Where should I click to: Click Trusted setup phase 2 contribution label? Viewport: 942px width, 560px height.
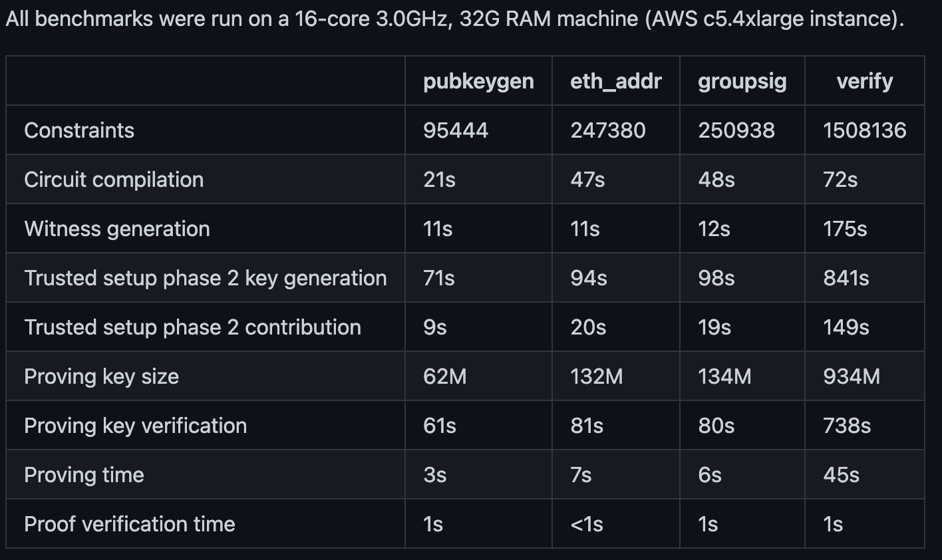click(x=192, y=327)
